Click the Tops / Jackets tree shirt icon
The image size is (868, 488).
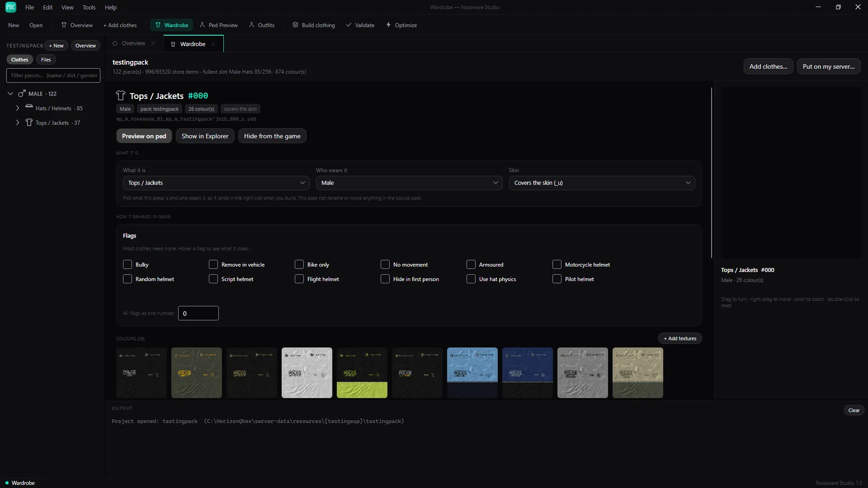pyautogui.click(x=29, y=122)
